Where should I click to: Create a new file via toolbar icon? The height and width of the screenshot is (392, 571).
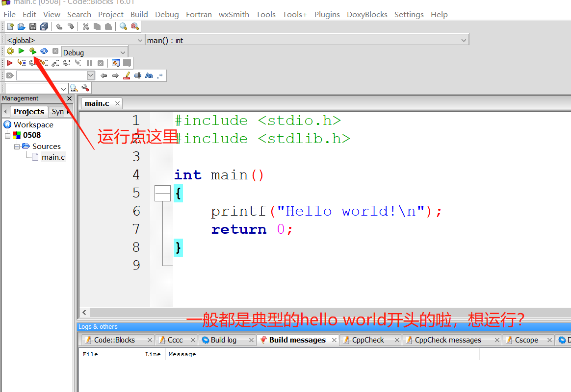click(10, 26)
